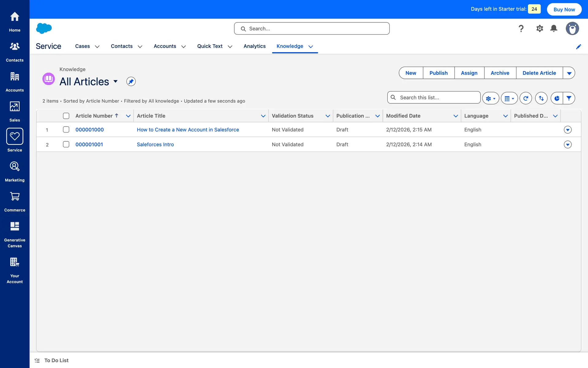Open notifications bell

click(x=554, y=29)
